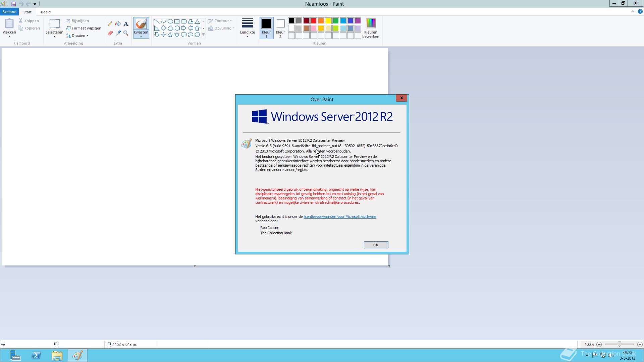Select the Text tool

pyautogui.click(x=126, y=24)
